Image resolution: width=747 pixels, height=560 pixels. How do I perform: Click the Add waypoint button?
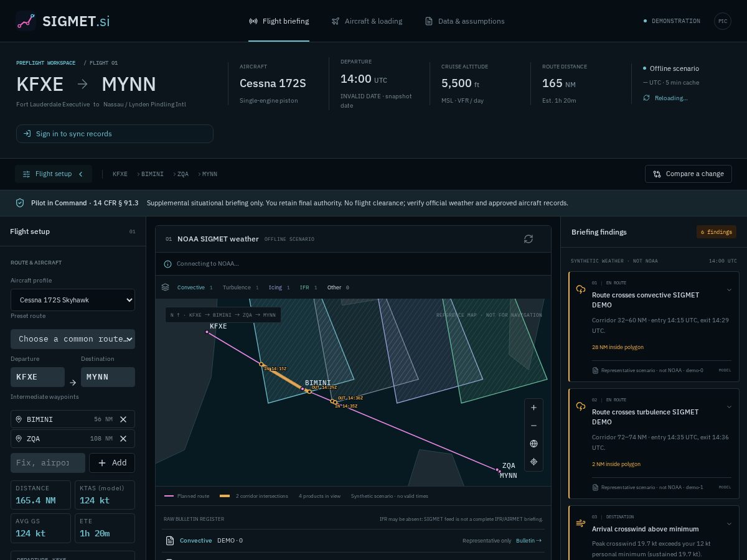click(x=112, y=463)
